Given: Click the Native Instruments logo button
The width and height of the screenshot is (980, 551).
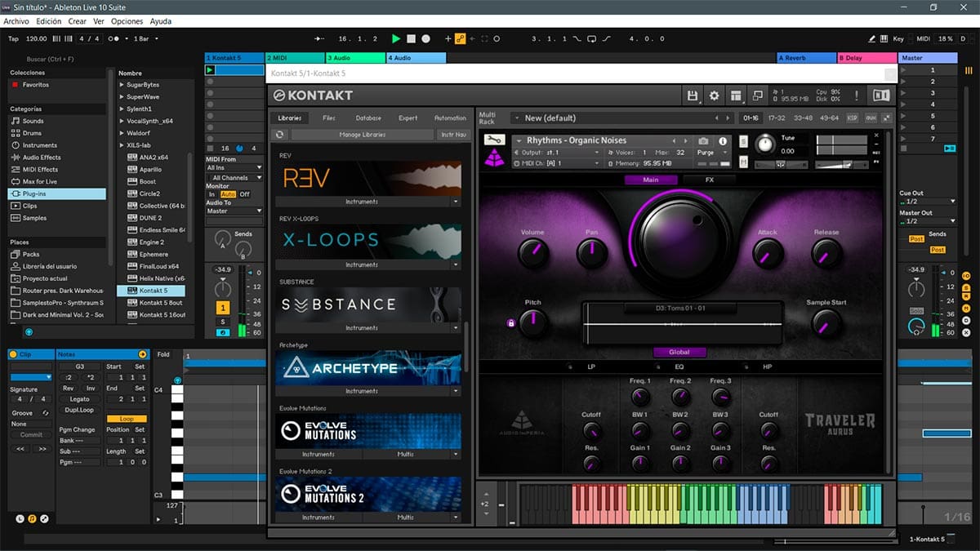Looking at the screenshot, I should (x=881, y=96).
